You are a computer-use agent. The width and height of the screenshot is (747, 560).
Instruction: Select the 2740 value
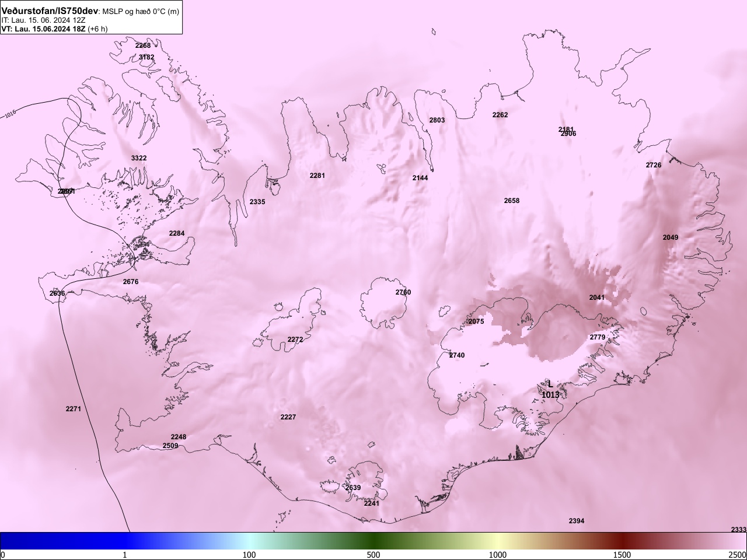pos(457,355)
